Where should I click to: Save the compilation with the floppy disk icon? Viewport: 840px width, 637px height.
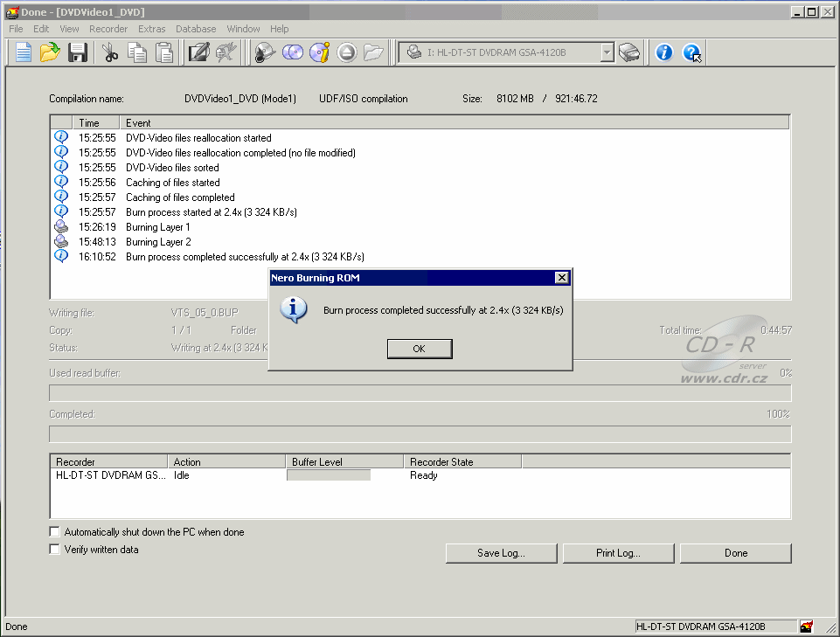pos(77,52)
